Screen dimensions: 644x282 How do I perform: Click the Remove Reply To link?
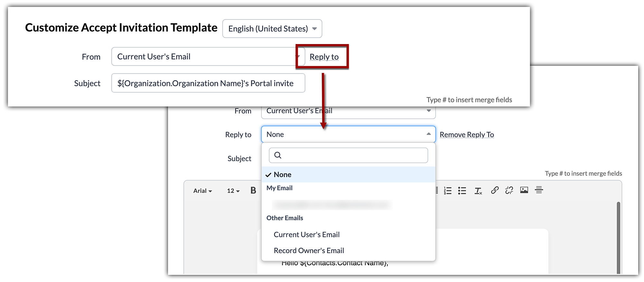pyautogui.click(x=467, y=135)
